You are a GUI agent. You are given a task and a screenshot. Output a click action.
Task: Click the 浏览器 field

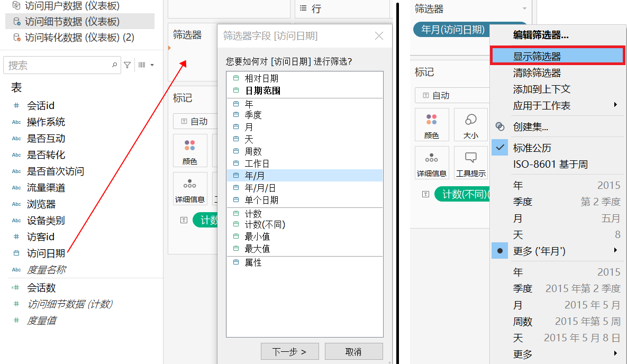point(41,204)
